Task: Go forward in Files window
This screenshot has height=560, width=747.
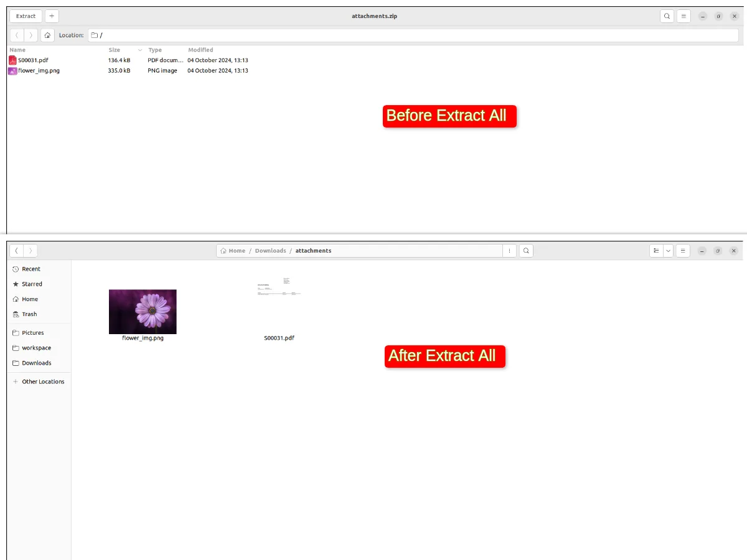Action: [x=31, y=251]
